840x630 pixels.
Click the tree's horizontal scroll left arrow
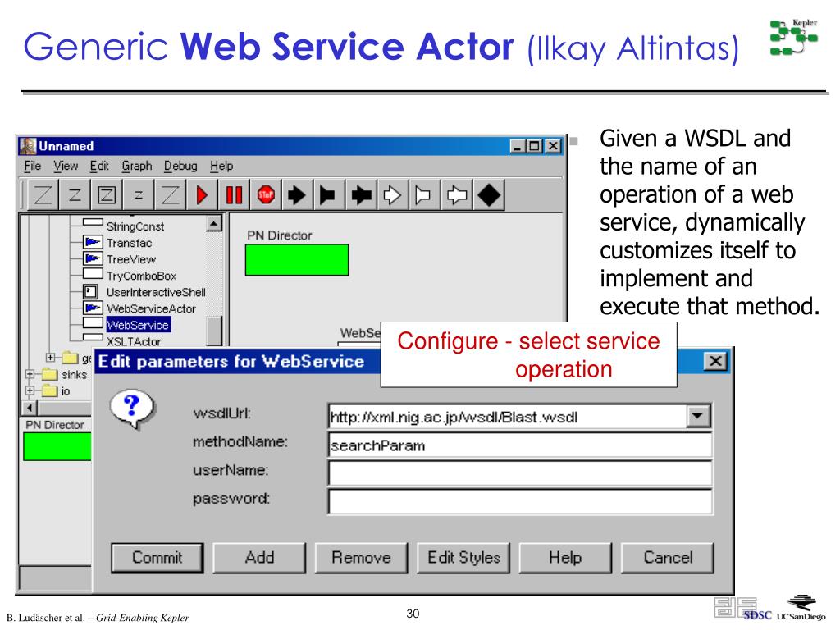[30, 409]
